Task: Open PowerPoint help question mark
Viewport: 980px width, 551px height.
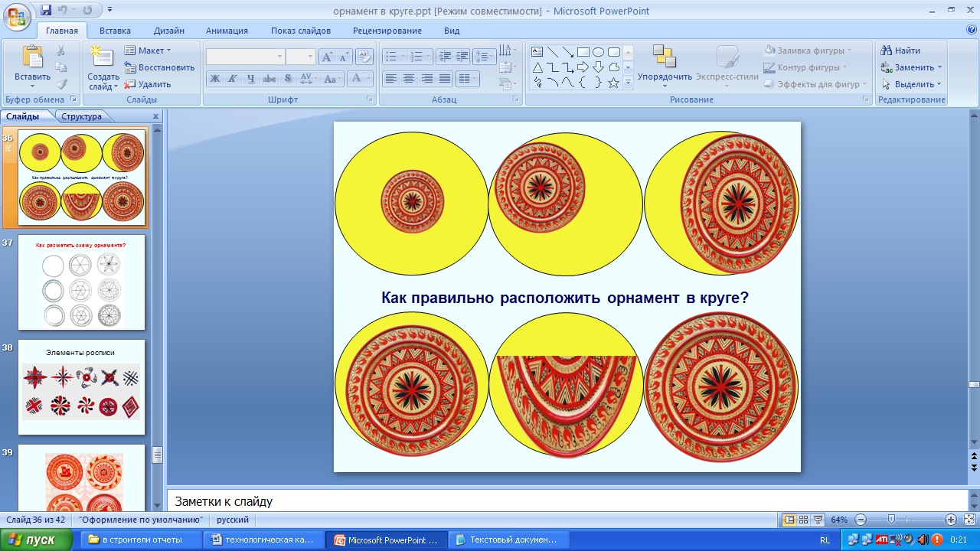Action: (x=972, y=30)
